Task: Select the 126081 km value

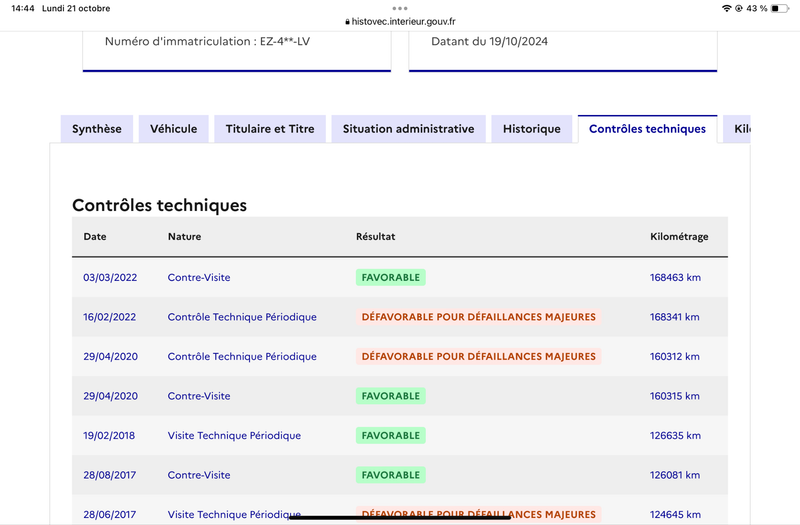Action: click(674, 475)
